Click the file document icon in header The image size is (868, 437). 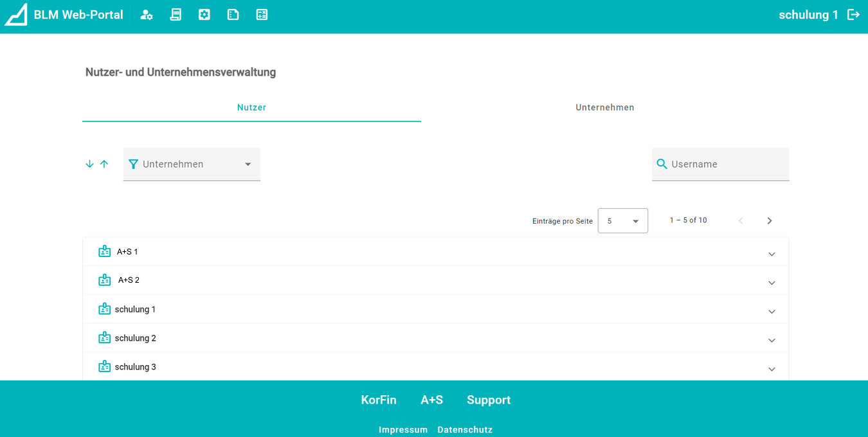233,15
